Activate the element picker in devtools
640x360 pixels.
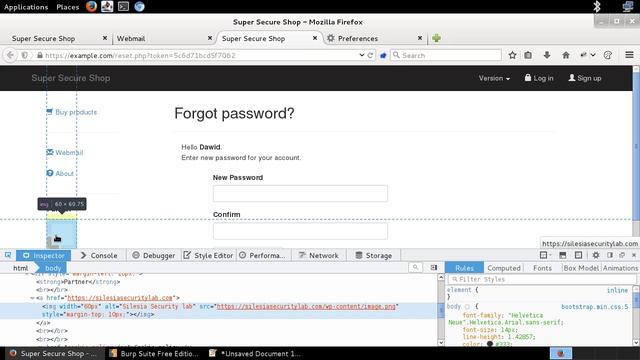coord(8,256)
